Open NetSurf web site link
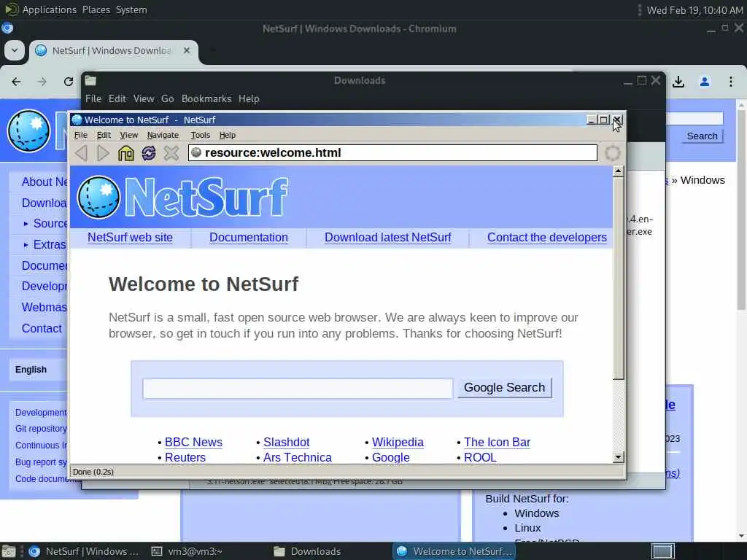 click(130, 237)
